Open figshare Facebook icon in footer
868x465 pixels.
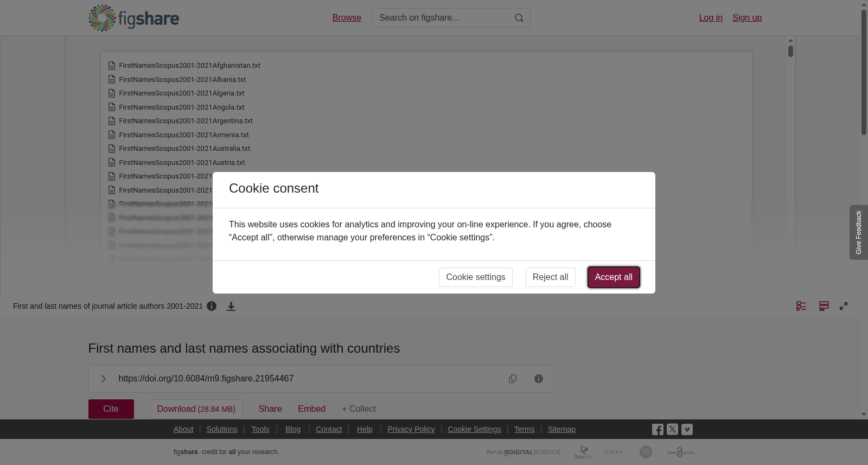pyautogui.click(x=658, y=430)
